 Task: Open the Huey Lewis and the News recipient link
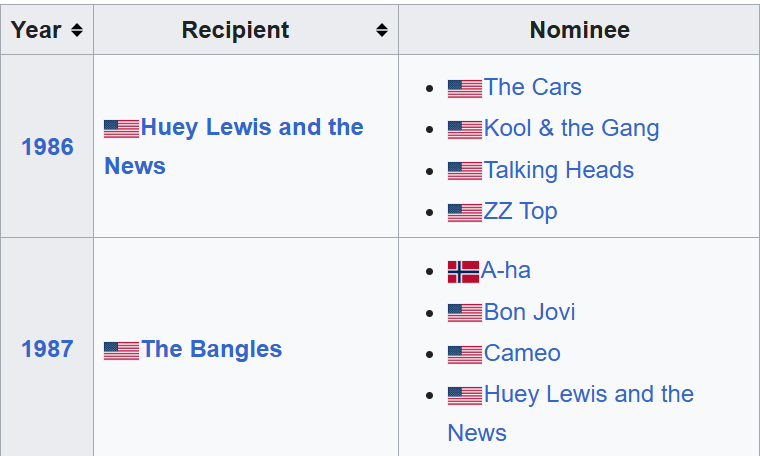(251, 128)
